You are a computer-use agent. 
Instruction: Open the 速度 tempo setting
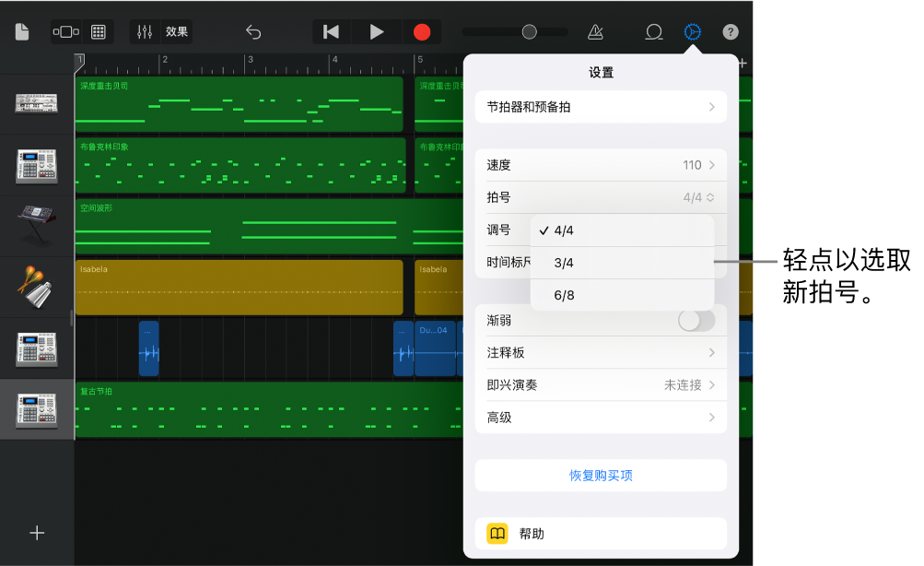tap(600, 165)
